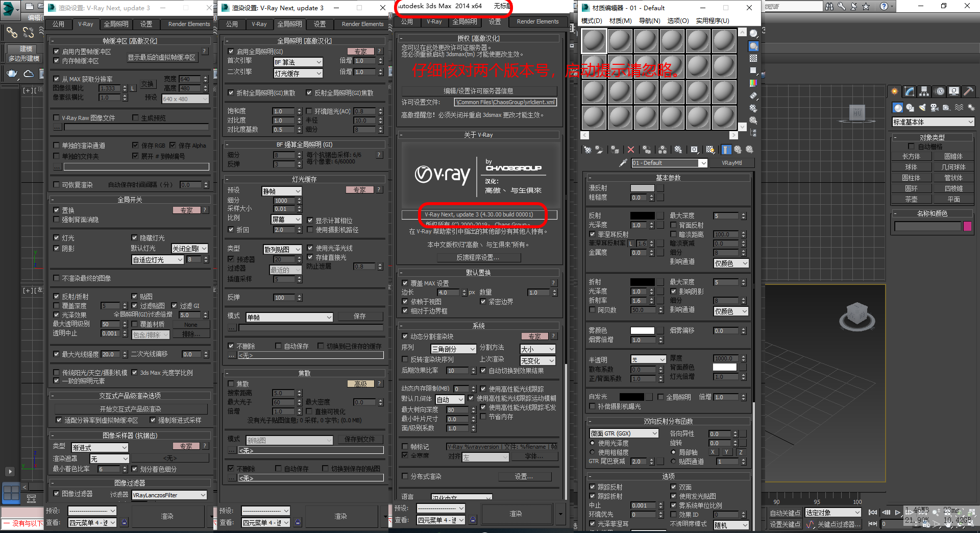Open 首次引擎 BF 算法 dropdown

pos(298,62)
